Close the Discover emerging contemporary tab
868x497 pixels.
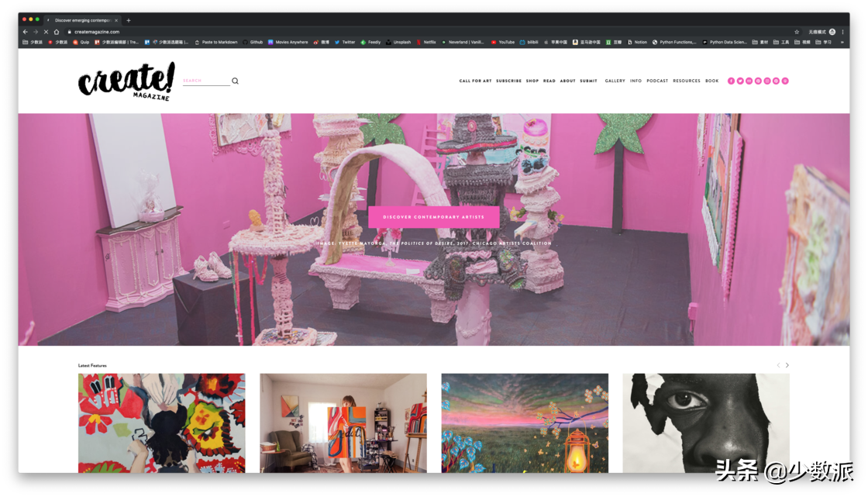(116, 20)
